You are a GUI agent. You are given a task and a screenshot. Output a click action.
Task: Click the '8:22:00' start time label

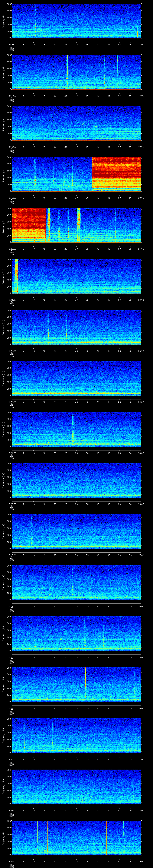(x=12, y=351)
